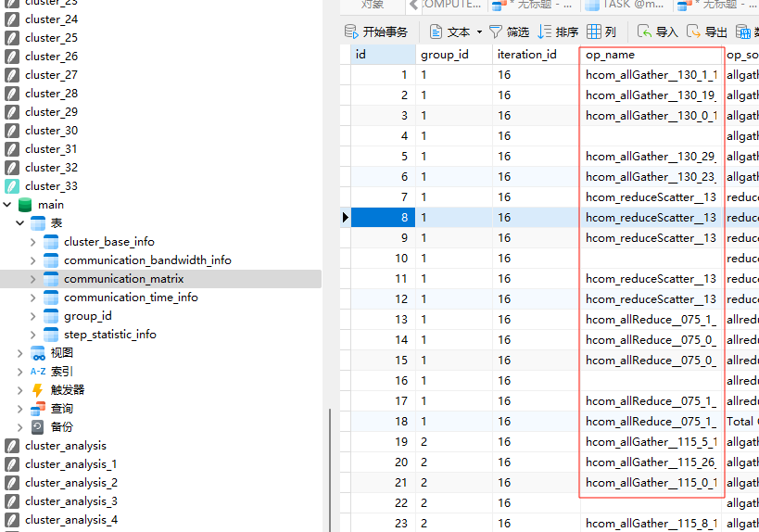Click the Import (导入) toolbar button

click(x=657, y=32)
